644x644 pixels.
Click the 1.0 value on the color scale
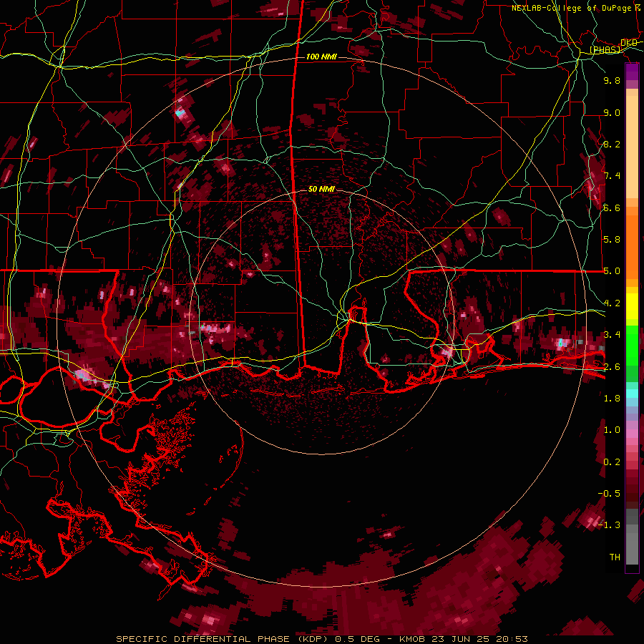click(x=612, y=430)
